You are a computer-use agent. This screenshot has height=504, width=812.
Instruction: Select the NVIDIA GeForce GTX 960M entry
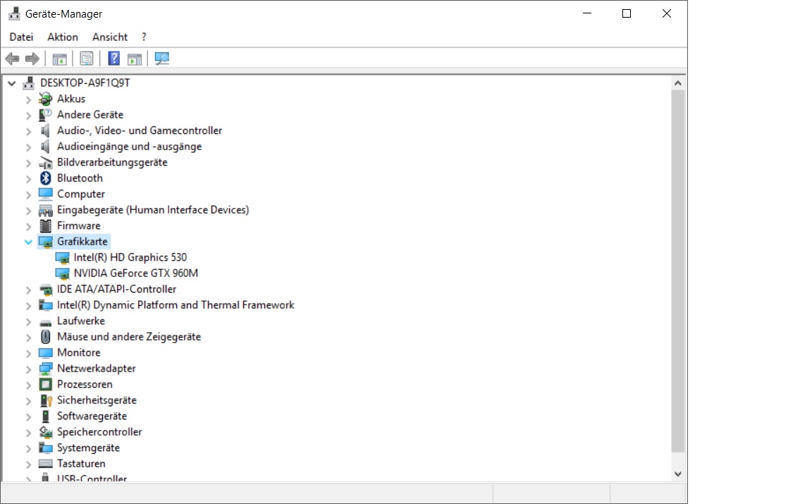pyautogui.click(x=135, y=273)
